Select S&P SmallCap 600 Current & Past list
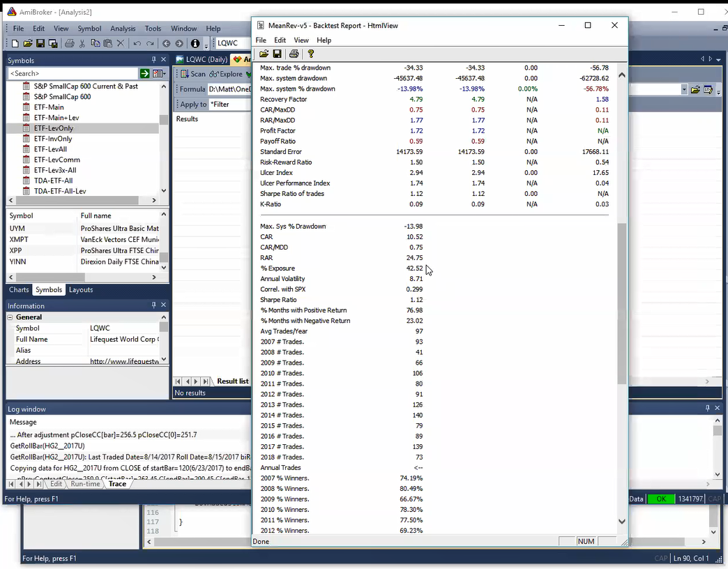 coord(86,86)
